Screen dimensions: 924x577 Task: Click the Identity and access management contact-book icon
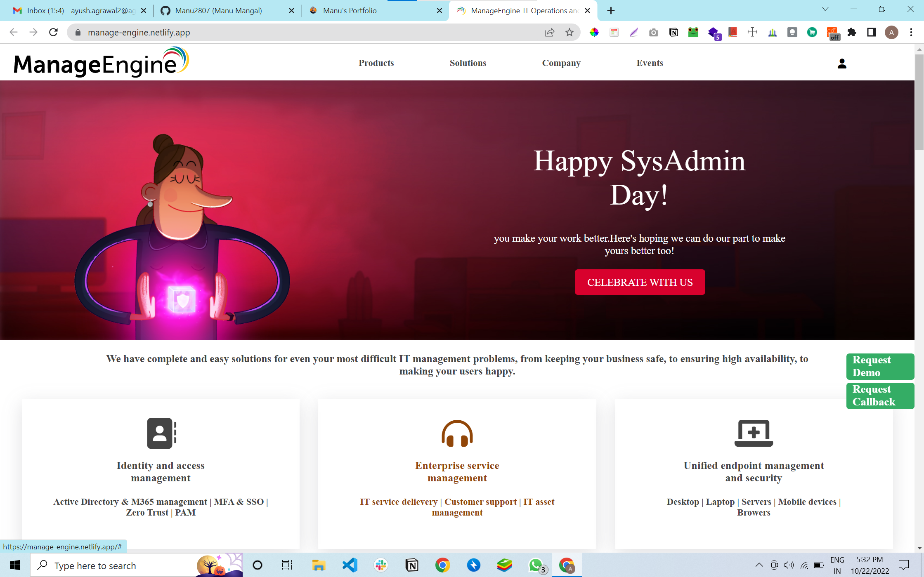(x=161, y=433)
